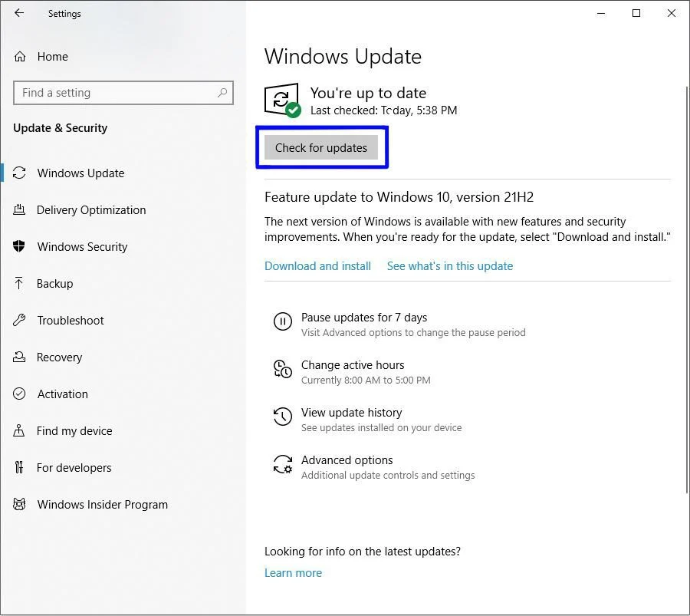This screenshot has width=690, height=616.
Task: Open Home via the house icon
Action: coord(20,57)
